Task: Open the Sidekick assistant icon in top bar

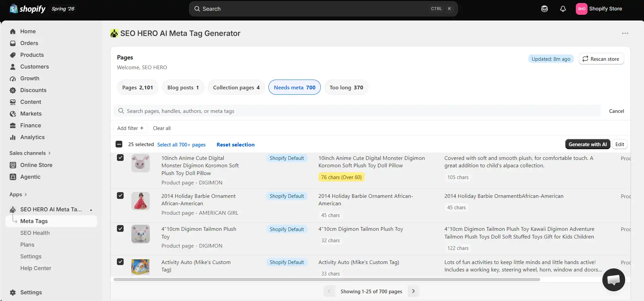Action: tap(545, 9)
